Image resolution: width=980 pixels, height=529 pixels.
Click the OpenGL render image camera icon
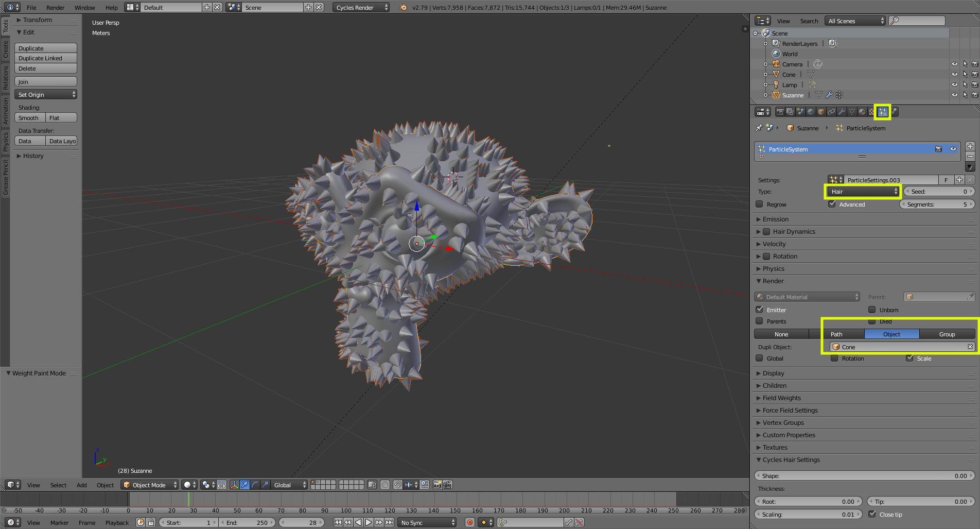tap(437, 485)
